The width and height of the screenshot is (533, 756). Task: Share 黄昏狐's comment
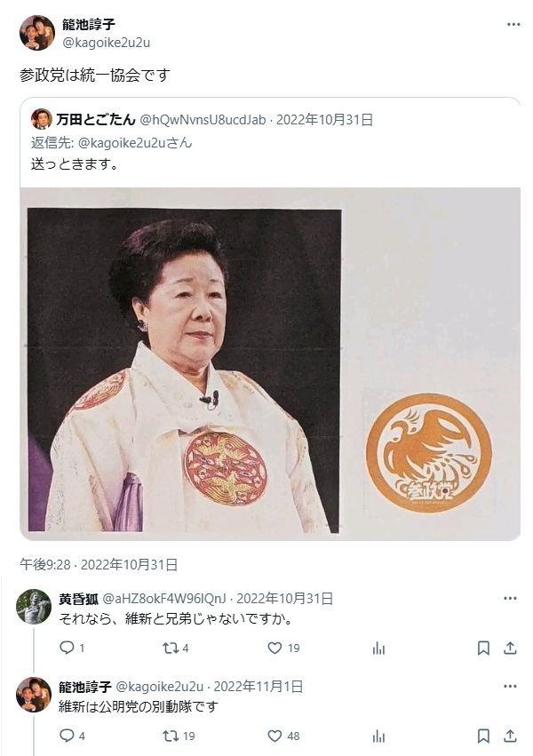pos(510,648)
